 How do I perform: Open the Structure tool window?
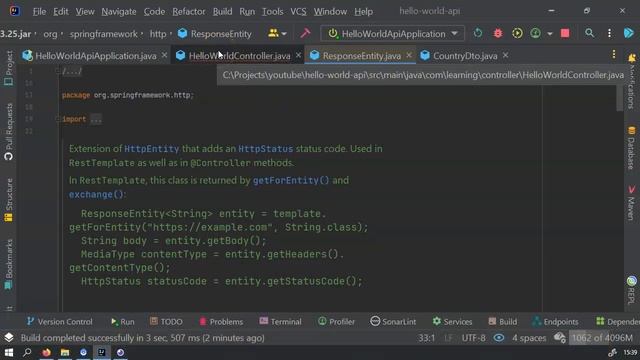coord(9,200)
